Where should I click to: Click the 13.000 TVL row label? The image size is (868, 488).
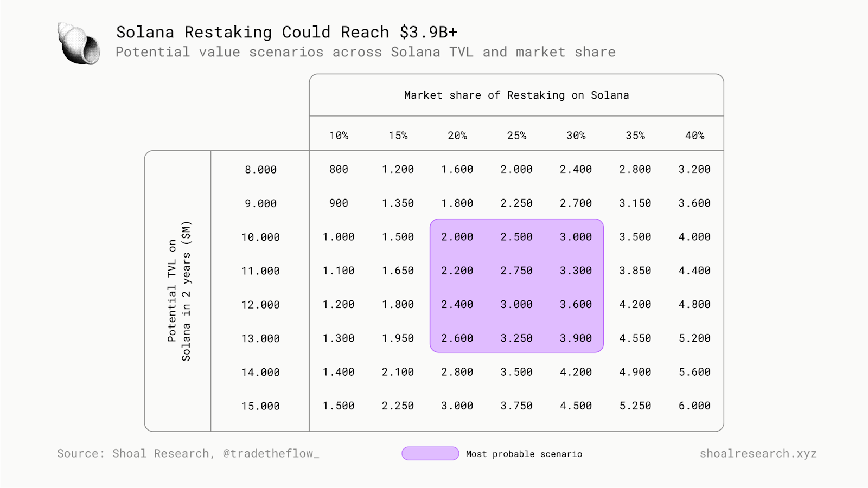click(x=260, y=339)
